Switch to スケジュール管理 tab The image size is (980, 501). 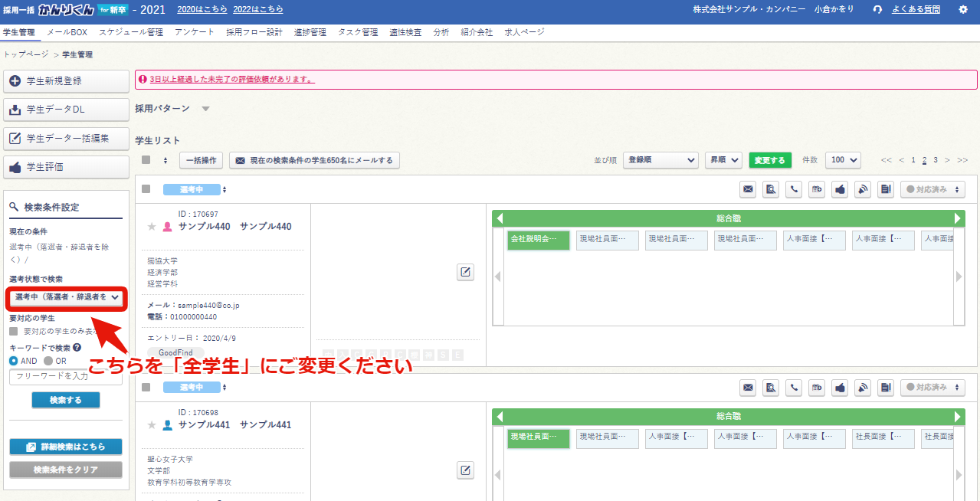[130, 32]
